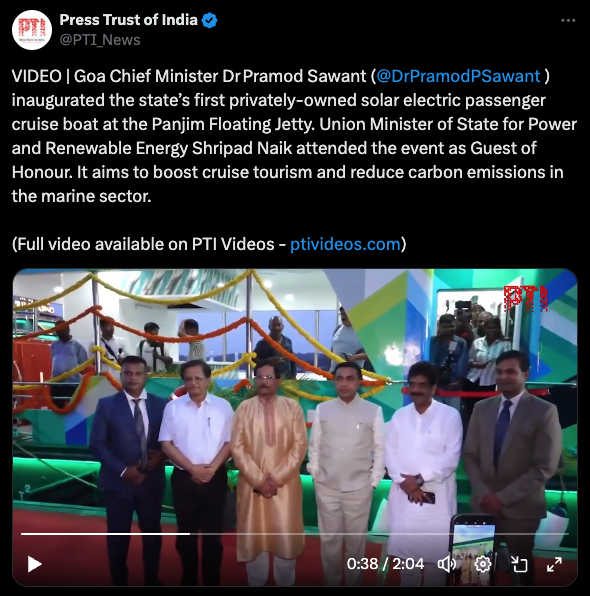
Task: Play the video with the play button
Action: pyautogui.click(x=35, y=564)
